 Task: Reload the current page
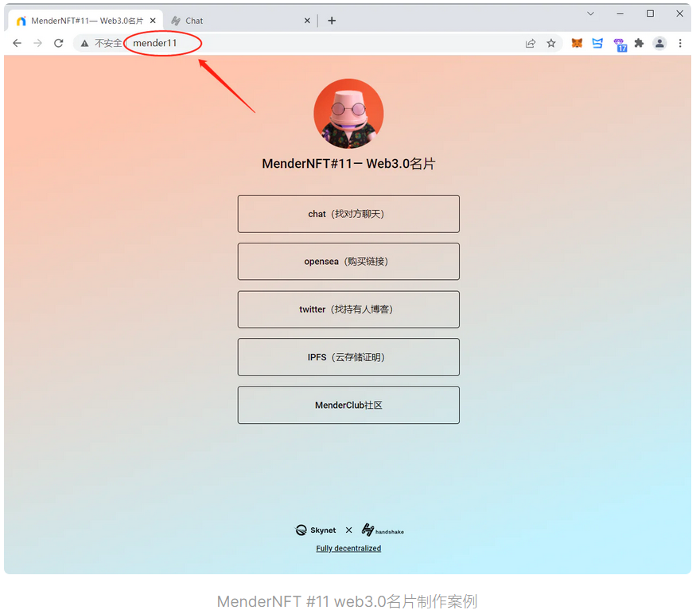click(x=59, y=43)
